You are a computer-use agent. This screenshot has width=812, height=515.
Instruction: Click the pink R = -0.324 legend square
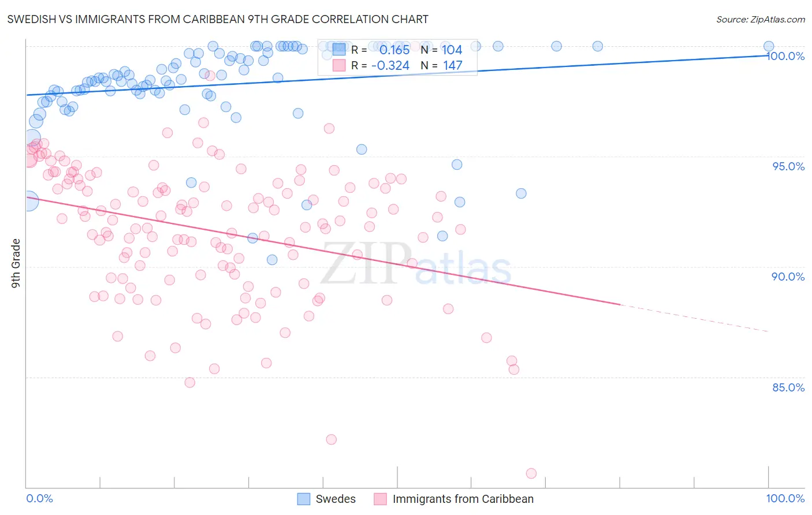click(x=338, y=65)
